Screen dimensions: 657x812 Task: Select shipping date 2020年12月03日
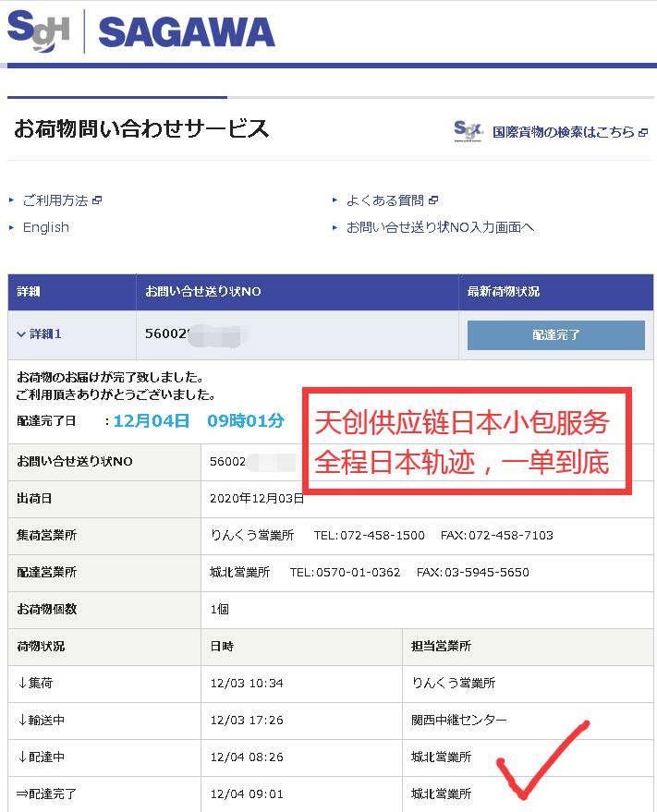click(257, 499)
